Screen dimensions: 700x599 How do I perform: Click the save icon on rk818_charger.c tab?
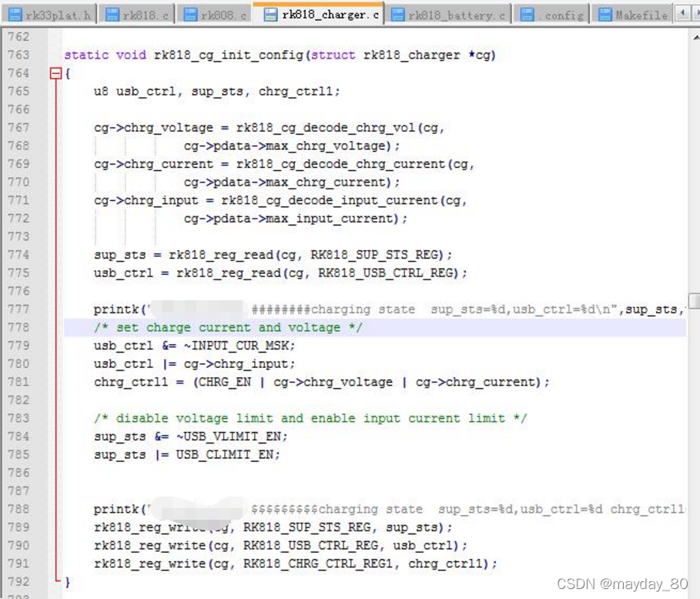pos(270,15)
